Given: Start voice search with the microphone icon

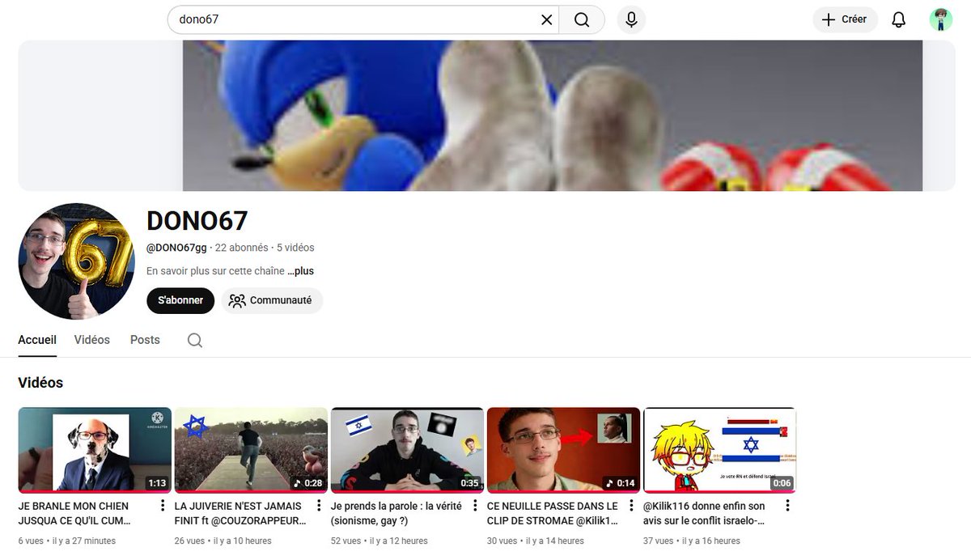Looking at the screenshot, I should pyautogui.click(x=631, y=20).
